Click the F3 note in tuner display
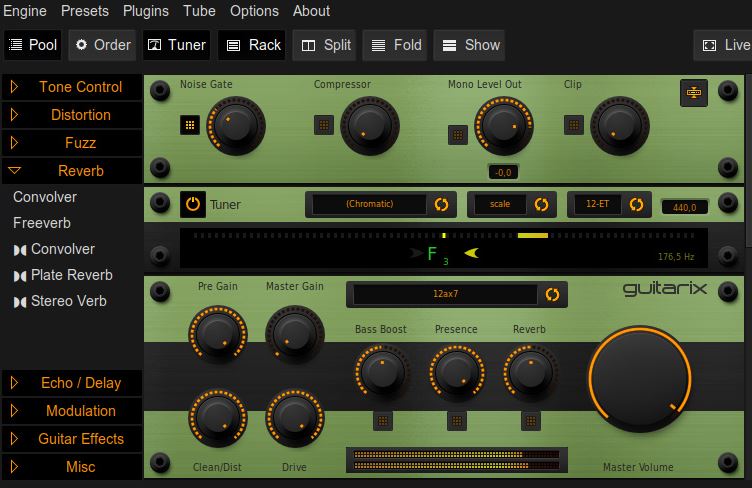Image resolution: width=752 pixels, height=488 pixels. click(437, 255)
